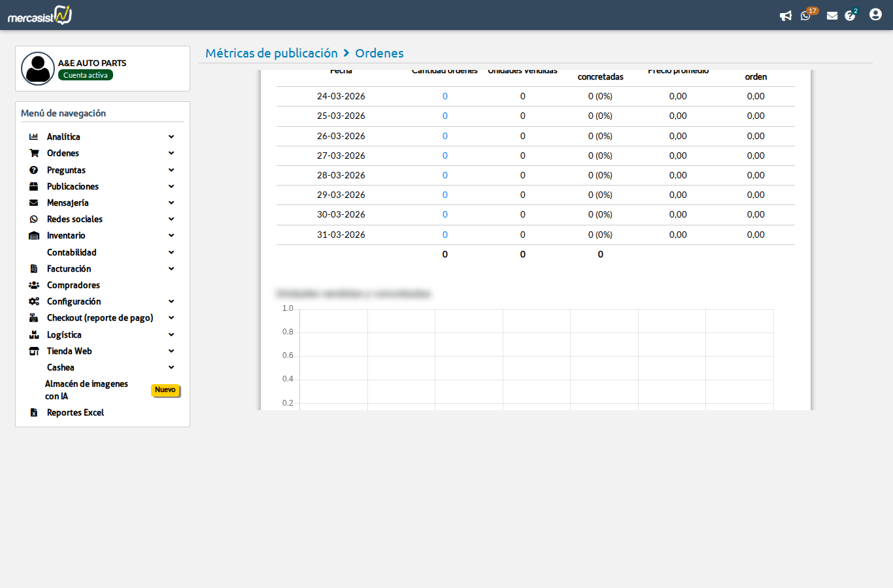The height and width of the screenshot is (588, 893).
Task: Click the Analítica chart icon
Action: (x=33, y=137)
